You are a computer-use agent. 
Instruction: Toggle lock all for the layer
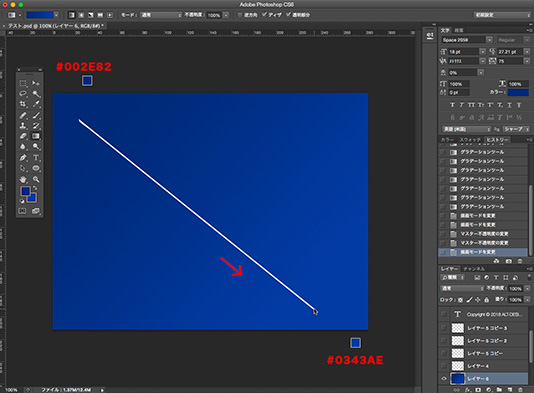coord(487,300)
